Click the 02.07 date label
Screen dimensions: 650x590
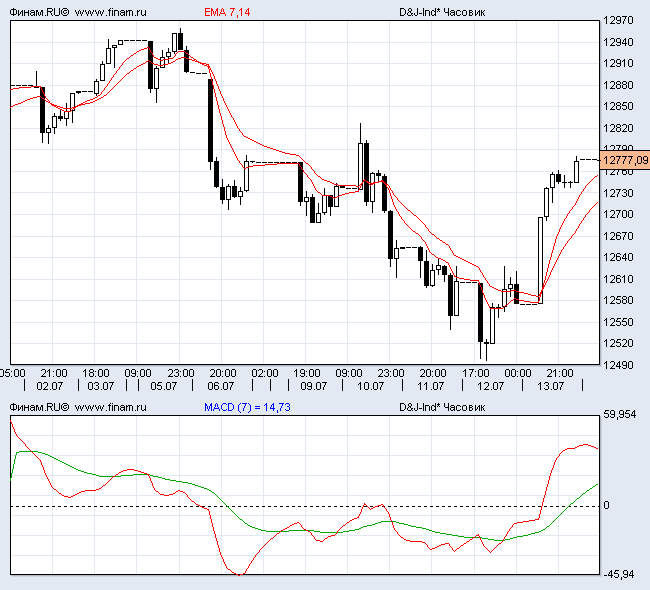50,386
